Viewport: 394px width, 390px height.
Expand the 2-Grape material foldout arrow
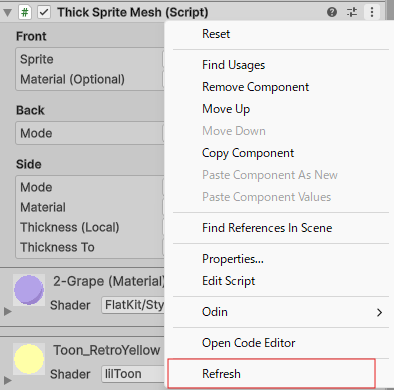7,312
